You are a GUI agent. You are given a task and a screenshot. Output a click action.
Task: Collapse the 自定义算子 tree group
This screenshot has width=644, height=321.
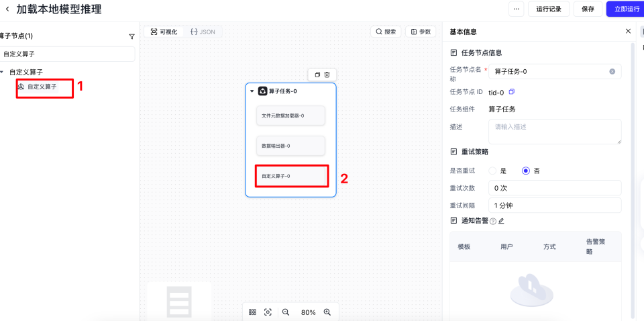pyautogui.click(x=2, y=72)
